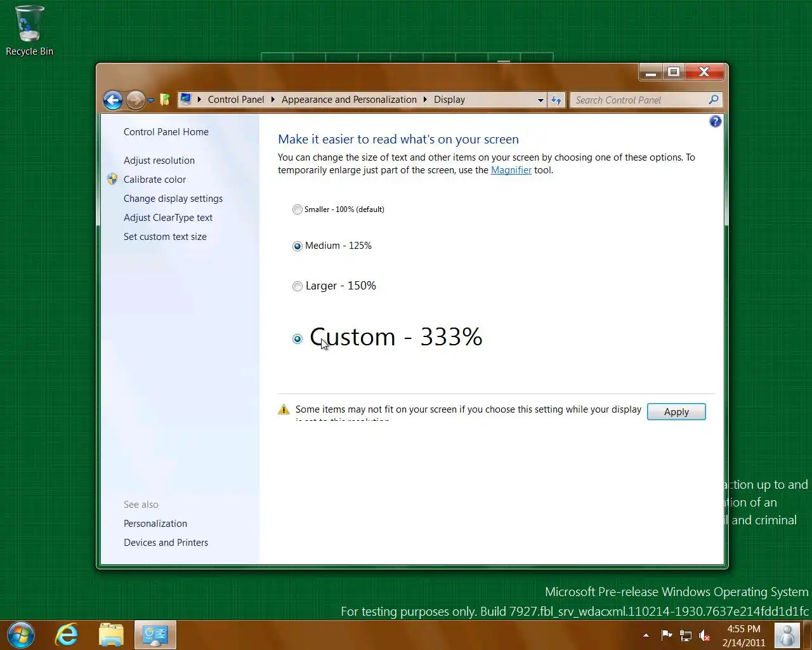
Task: Click the network tray icon
Action: (686, 635)
